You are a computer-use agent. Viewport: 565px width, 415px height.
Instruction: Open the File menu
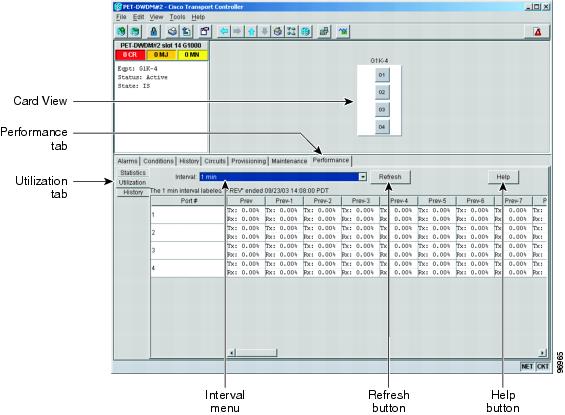[121, 17]
